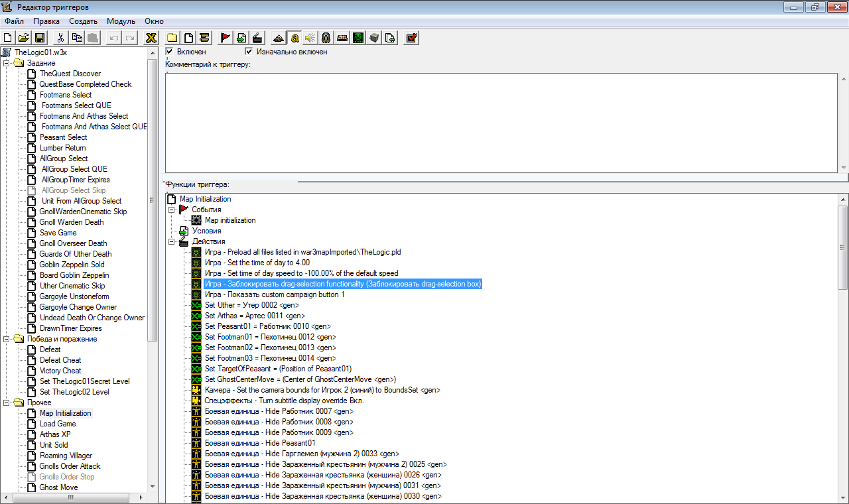Open the Правка menu
This screenshot has height=504, width=849.
(x=46, y=21)
